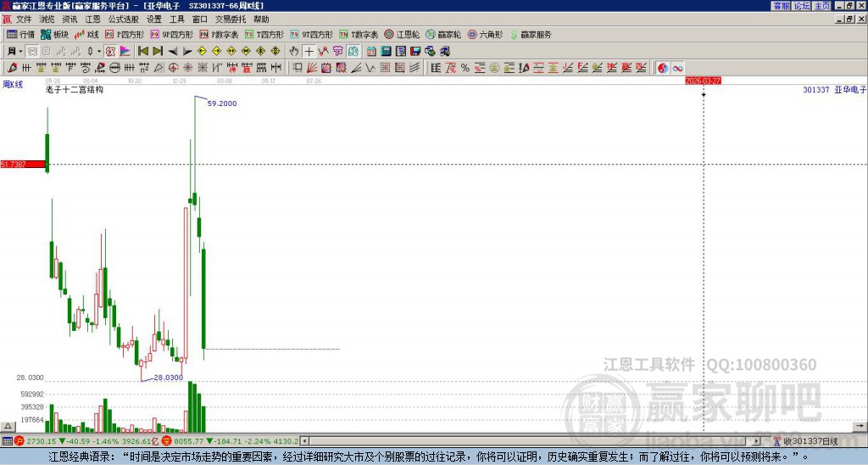Open the 主页 homepage link
868x465 pixels.
tap(822, 6)
